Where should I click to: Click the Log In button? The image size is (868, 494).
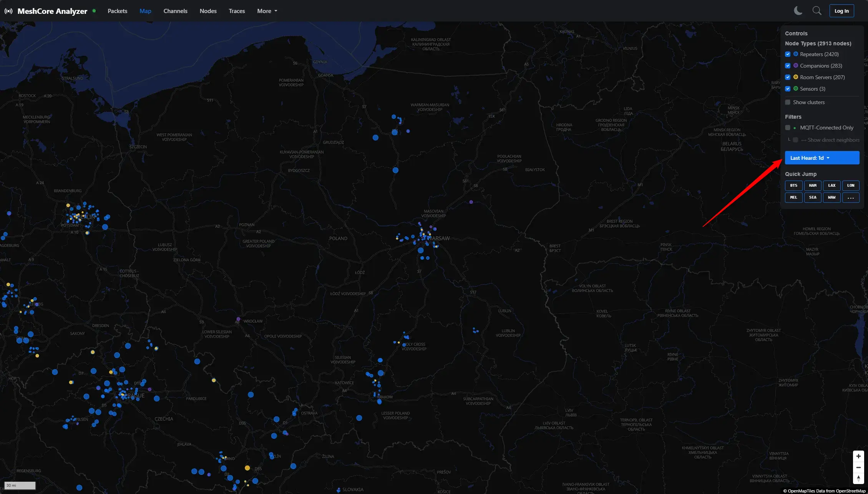841,11
